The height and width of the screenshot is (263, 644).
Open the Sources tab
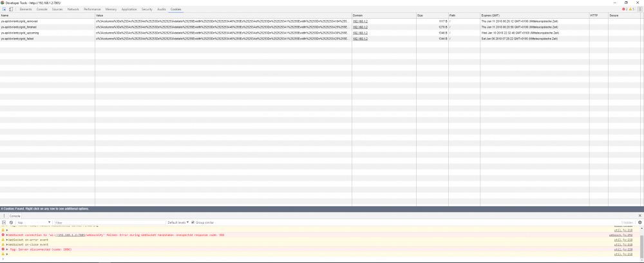point(57,9)
